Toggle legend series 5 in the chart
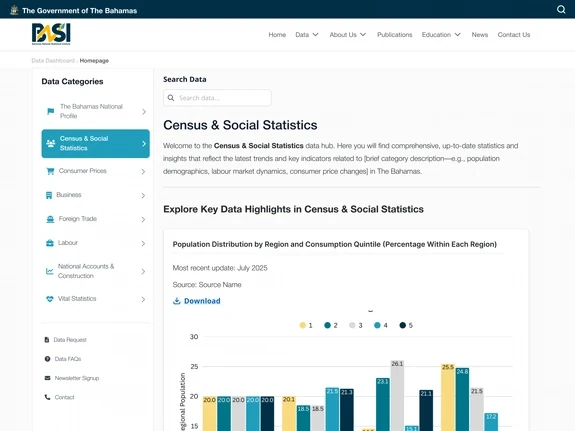The width and height of the screenshot is (575, 431). tap(406, 325)
